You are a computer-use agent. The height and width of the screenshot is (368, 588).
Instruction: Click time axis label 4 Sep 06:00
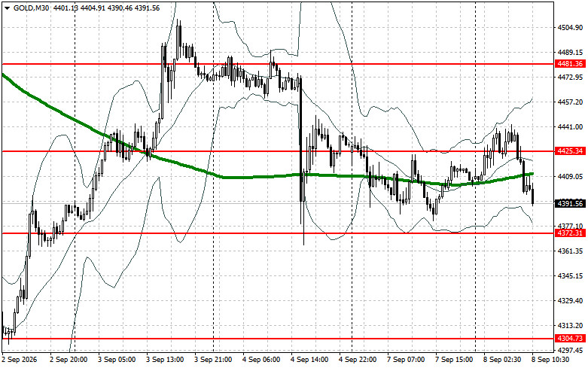pos(261,360)
